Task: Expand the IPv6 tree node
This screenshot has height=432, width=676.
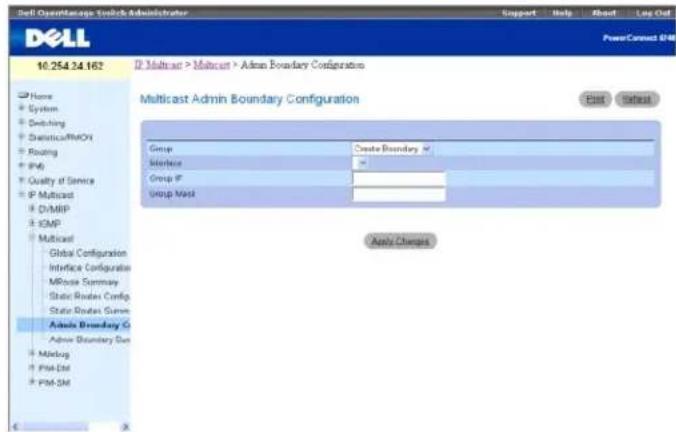Action: coord(21,166)
